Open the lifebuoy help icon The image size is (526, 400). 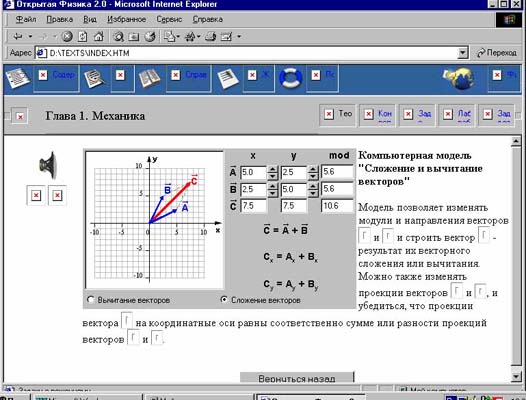[x=290, y=79]
